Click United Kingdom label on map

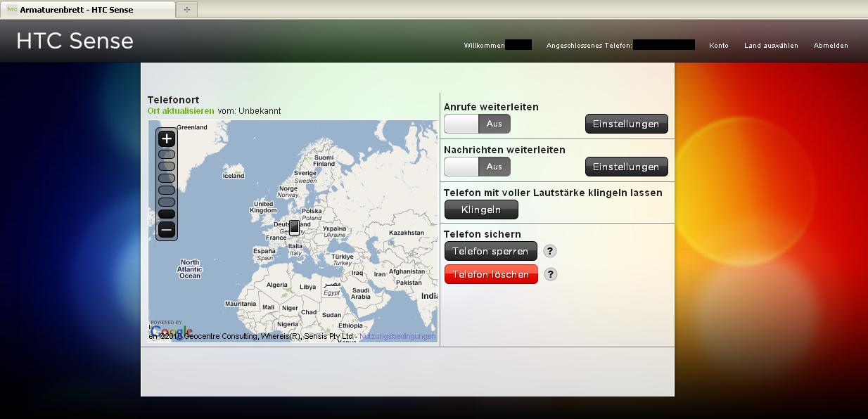coord(264,207)
